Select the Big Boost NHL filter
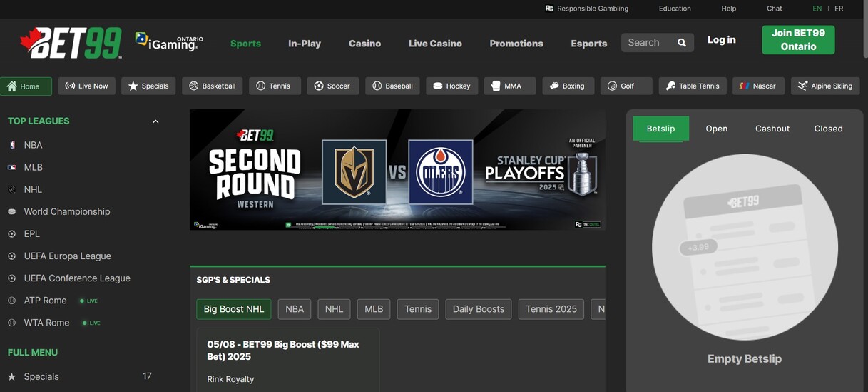868x392 pixels. pyautogui.click(x=234, y=309)
